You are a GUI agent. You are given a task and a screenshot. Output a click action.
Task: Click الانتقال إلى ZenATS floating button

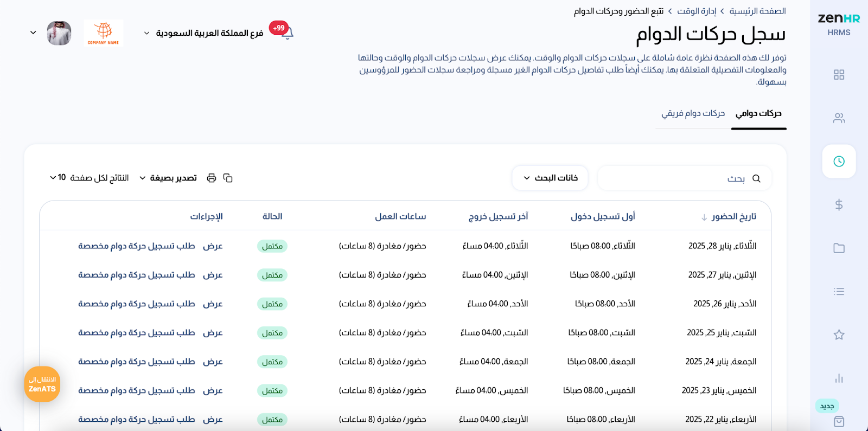coord(42,384)
